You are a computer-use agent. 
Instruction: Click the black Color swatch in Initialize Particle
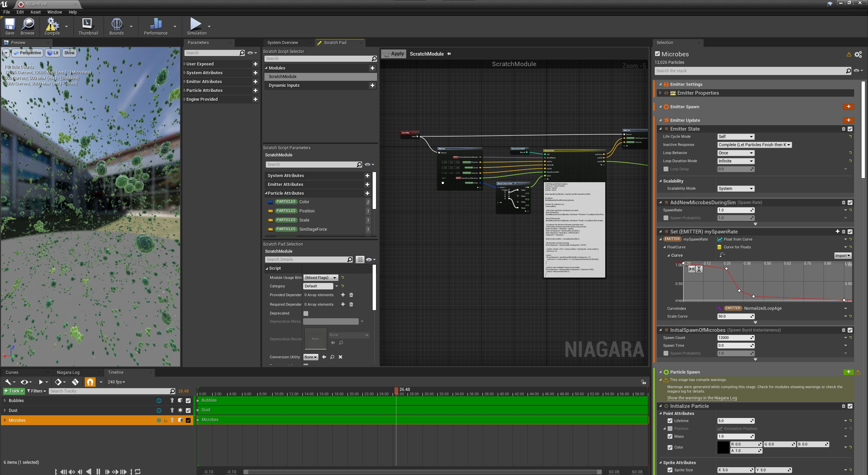pos(724,447)
